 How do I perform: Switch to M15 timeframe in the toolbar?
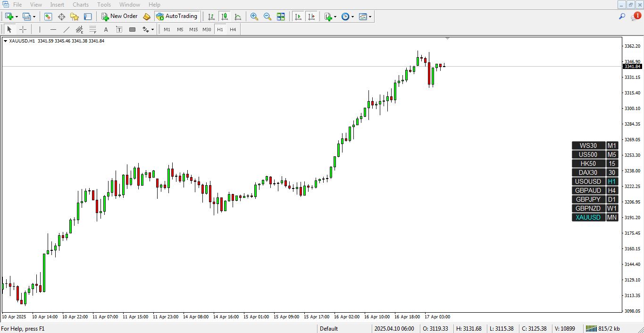pyautogui.click(x=193, y=29)
